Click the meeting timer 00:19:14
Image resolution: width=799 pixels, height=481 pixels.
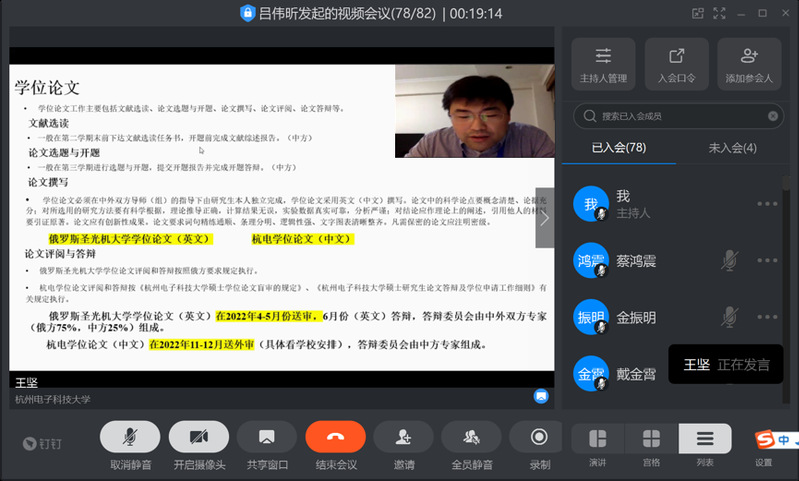[x=476, y=13]
